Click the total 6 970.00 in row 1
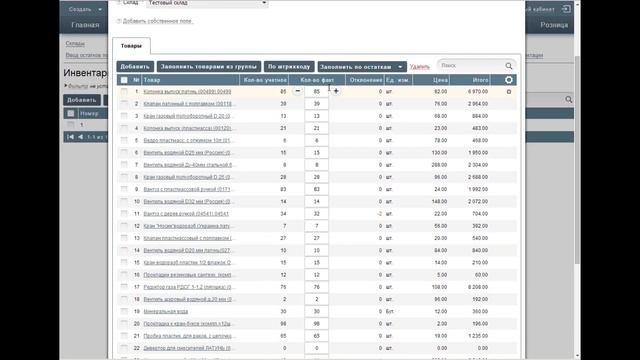 point(478,91)
